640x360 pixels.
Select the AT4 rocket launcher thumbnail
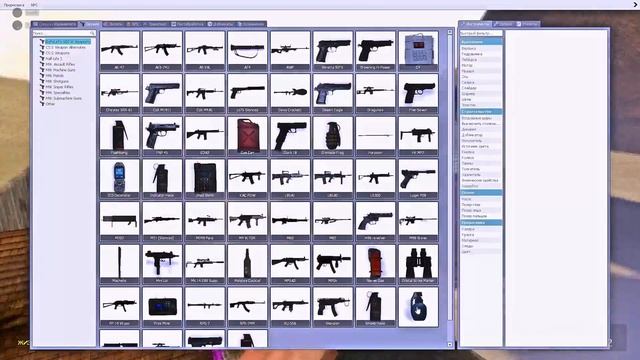[x=247, y=51]
